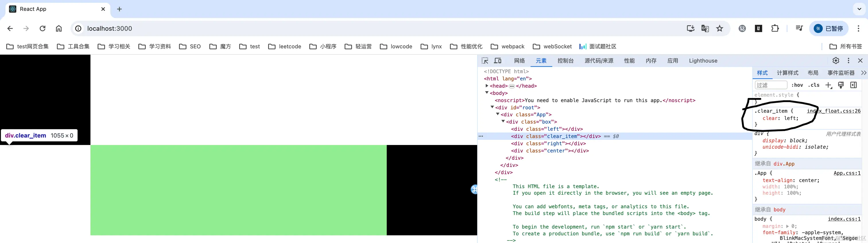
Task: Click the 过滤 styles filter field
Action: [771, 85]
